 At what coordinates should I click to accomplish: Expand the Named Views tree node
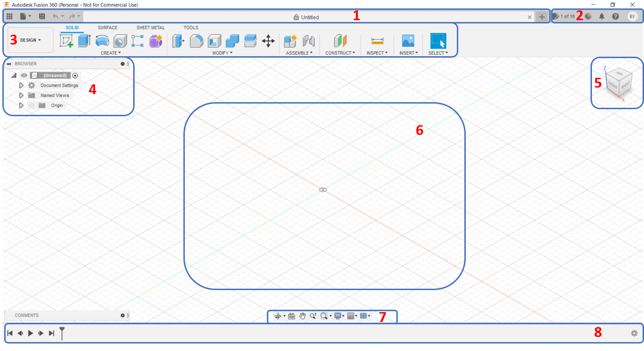pyautogui.click(x=21, y=95)
